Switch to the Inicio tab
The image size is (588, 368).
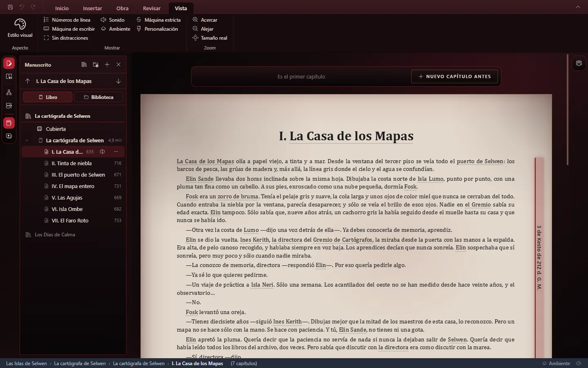click(62, 8)
